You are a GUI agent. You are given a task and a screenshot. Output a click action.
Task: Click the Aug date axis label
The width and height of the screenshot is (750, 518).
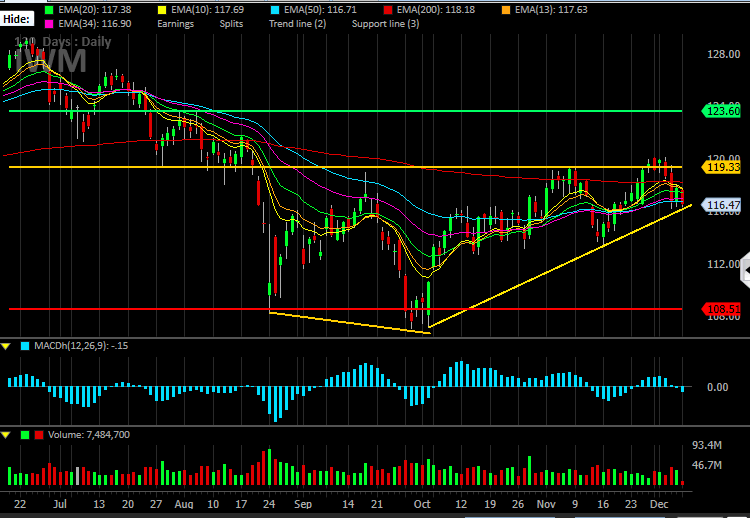(x=184, y=504)
